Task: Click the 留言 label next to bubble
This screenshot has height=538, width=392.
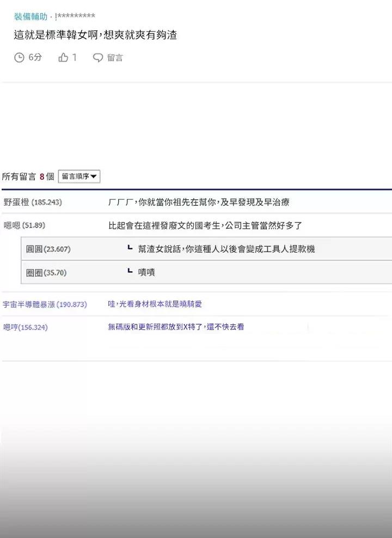Action: 115,58
